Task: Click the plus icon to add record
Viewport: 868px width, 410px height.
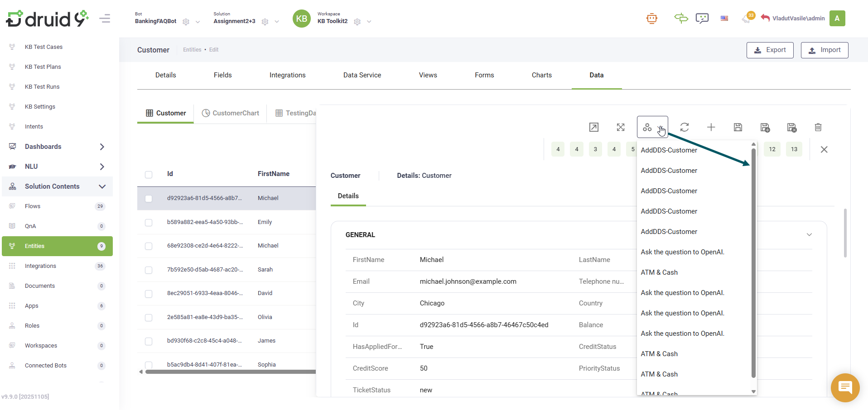Action: pos(711,127)
